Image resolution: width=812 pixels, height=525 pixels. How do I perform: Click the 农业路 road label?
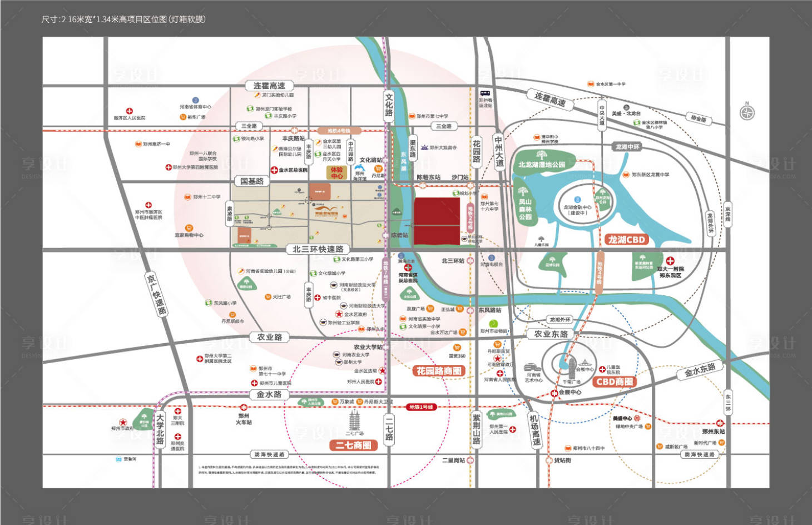click(x=270, y=337)
